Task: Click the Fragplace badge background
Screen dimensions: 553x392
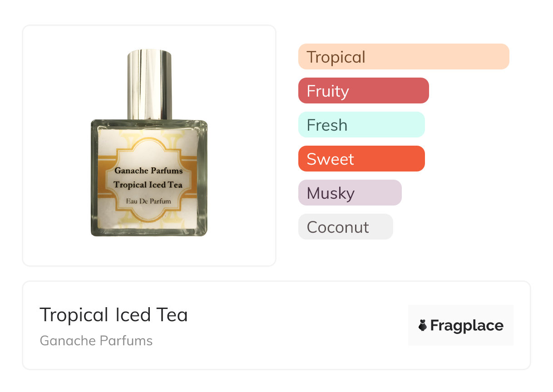Action: 461,325
